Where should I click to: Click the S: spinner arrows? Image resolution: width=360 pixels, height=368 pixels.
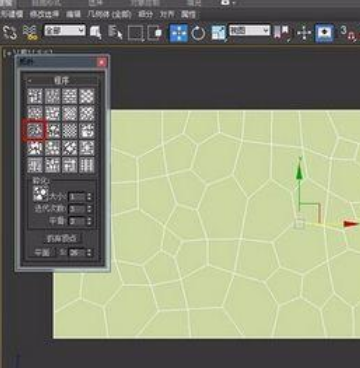89,252
